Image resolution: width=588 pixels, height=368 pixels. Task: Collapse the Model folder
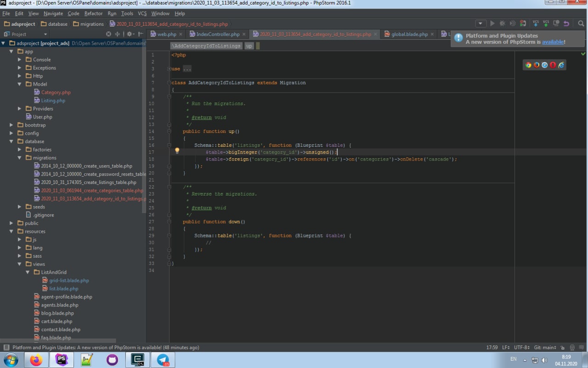tap(20, 84)
